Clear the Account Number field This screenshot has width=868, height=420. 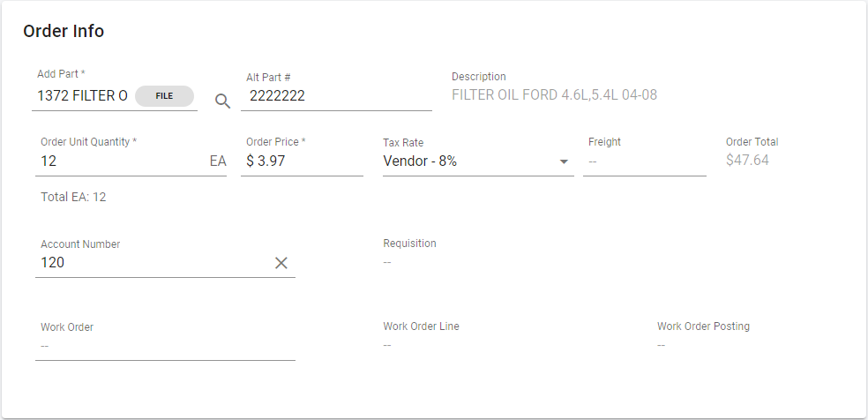pos(281,263)
